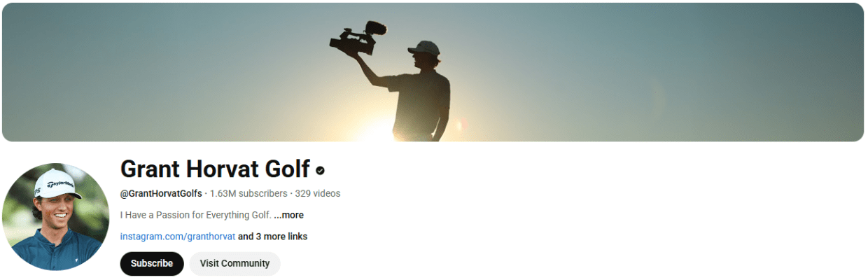Follow the instagram.com/granthorvat link
This screenshot has height=280, width=868.
coord(178,237)
